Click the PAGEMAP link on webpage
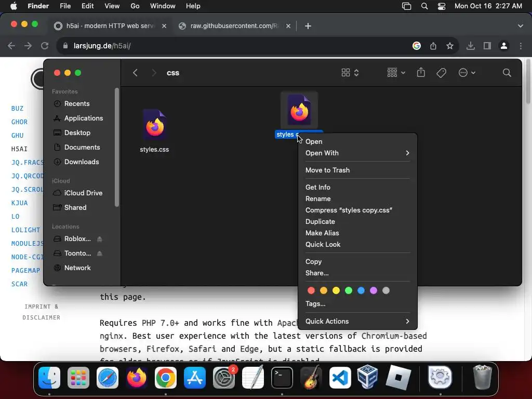532x399 pixels. [25, 270]
